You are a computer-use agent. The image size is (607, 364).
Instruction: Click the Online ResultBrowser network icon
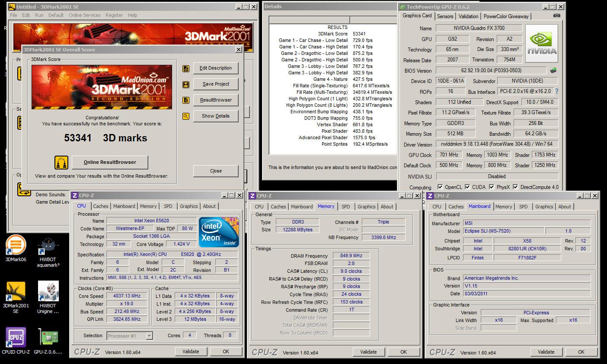click(61, 163)
